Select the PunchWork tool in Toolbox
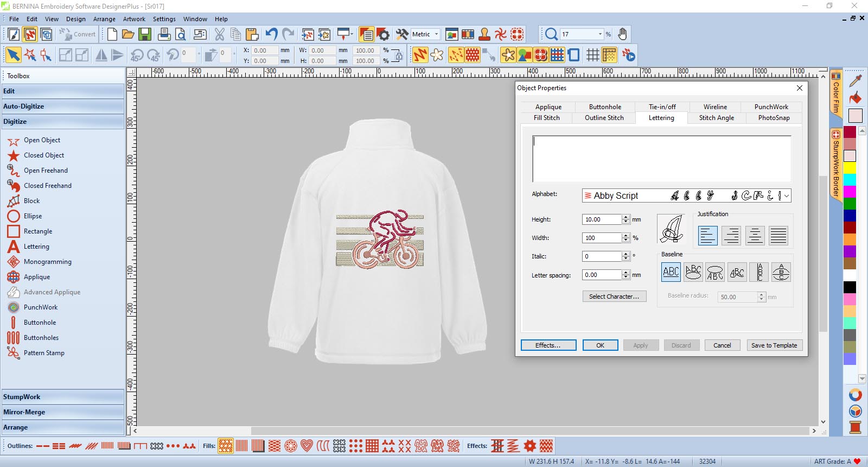Screen dimensions: 868x467 [33, 307]
